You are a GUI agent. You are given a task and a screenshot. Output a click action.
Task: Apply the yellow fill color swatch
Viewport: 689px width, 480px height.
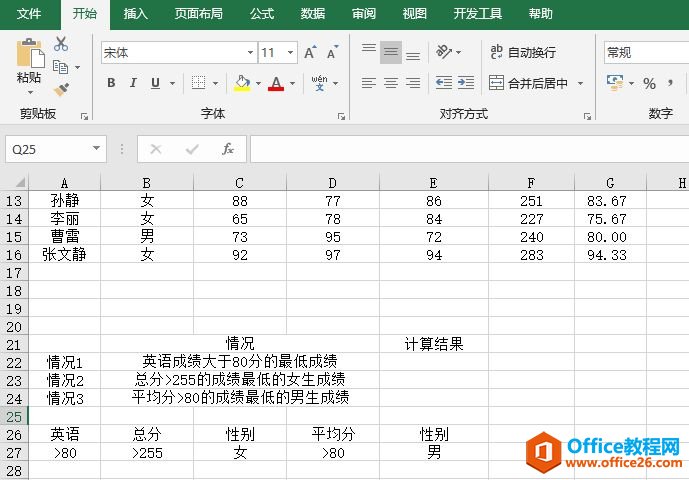pos(242,83)
